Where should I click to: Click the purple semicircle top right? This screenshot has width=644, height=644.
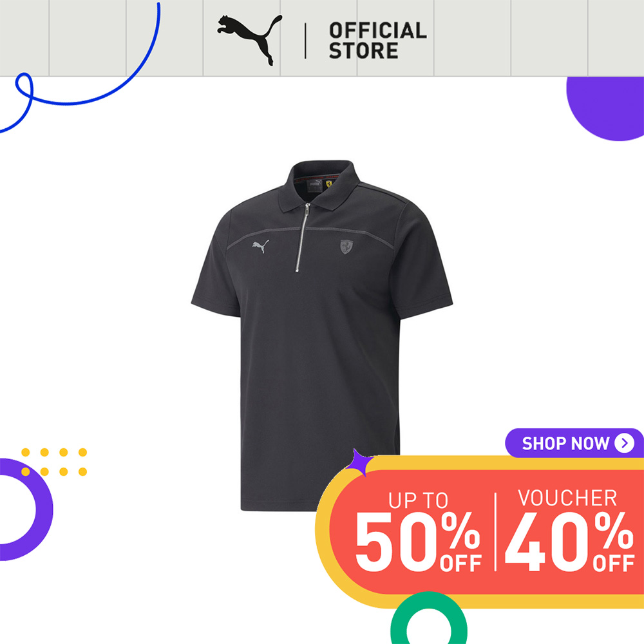605,108
